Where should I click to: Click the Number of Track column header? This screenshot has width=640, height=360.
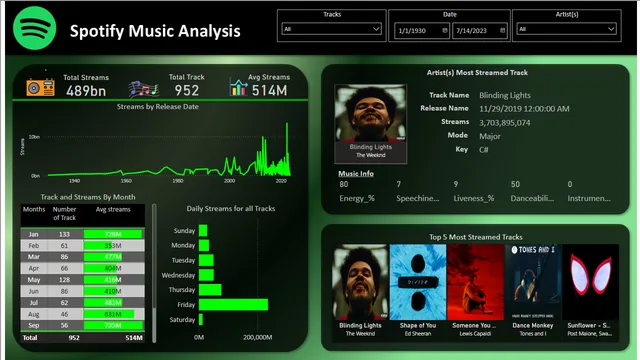[x=64, y=213]
